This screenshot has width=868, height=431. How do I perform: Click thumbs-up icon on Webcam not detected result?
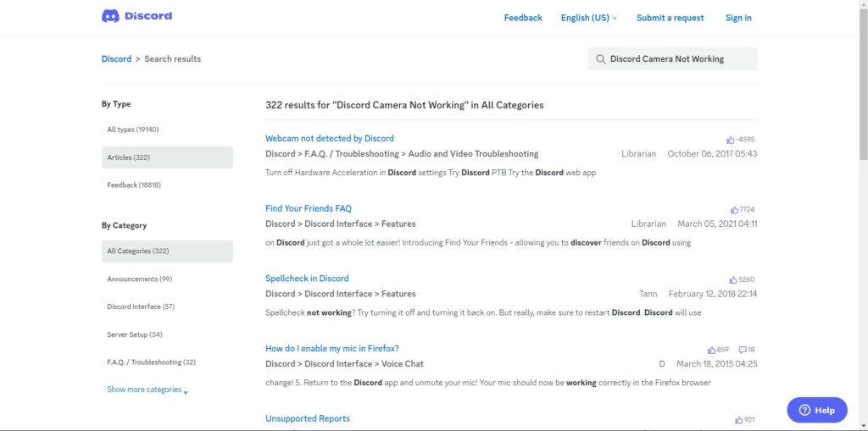(x=730, y=140)
